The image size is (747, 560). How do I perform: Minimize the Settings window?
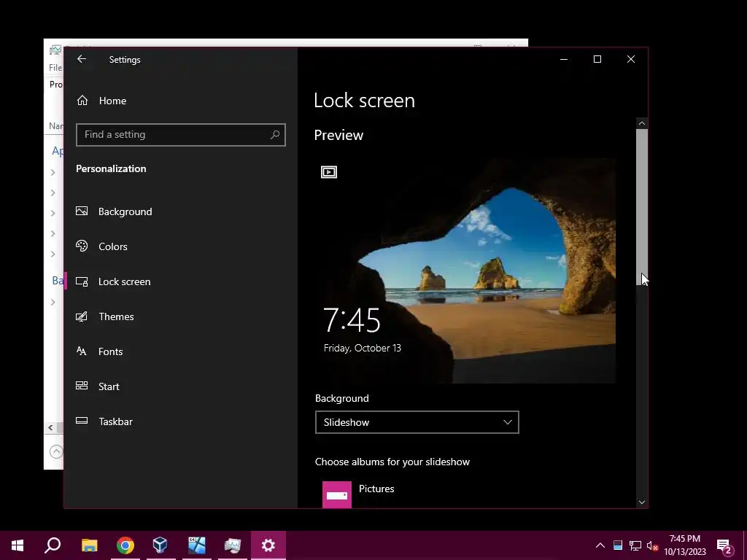click(x=564, y=59)
